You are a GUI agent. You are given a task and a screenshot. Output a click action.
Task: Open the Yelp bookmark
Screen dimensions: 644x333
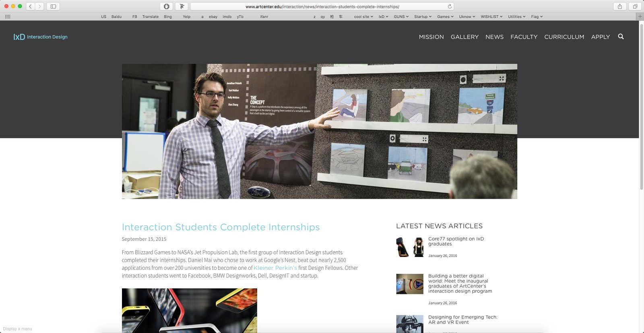187,16
